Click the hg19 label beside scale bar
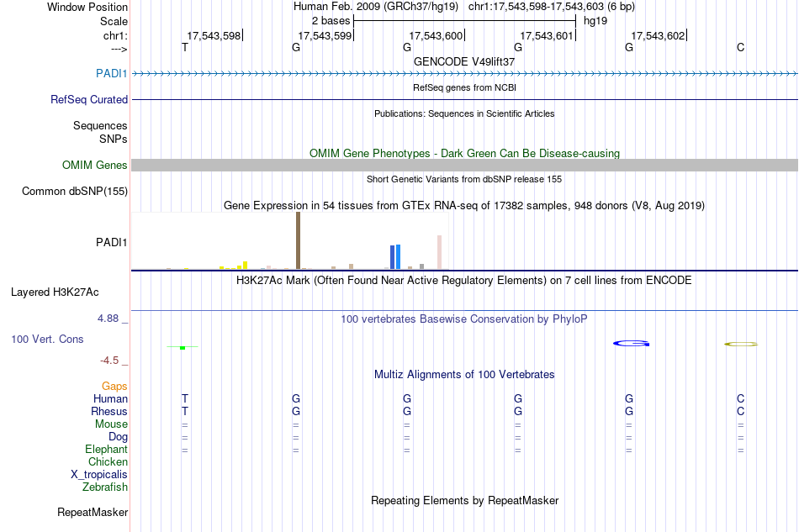The image size is (799, 532). click(595, 21)
